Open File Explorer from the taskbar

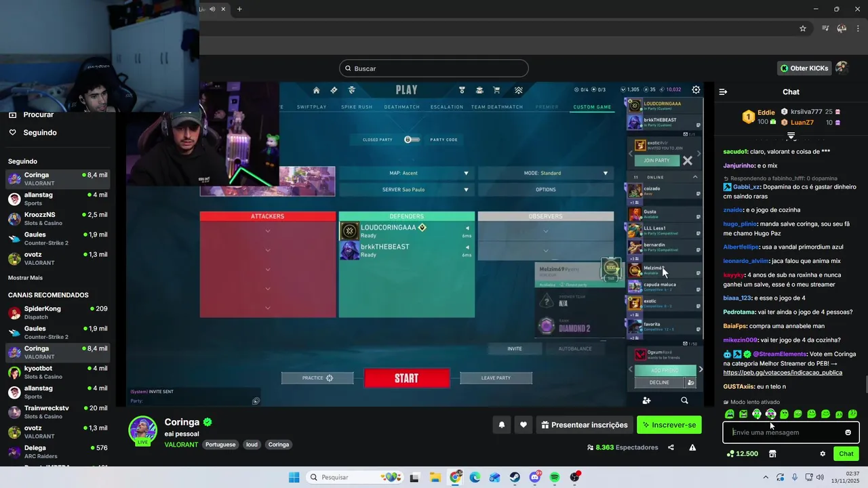click(x=435, y=477)
